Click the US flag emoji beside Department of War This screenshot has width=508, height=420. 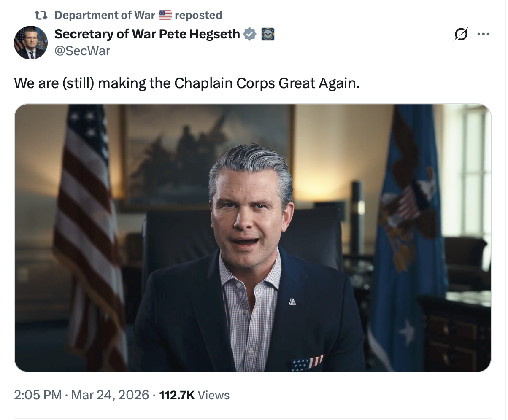(165, 16)
